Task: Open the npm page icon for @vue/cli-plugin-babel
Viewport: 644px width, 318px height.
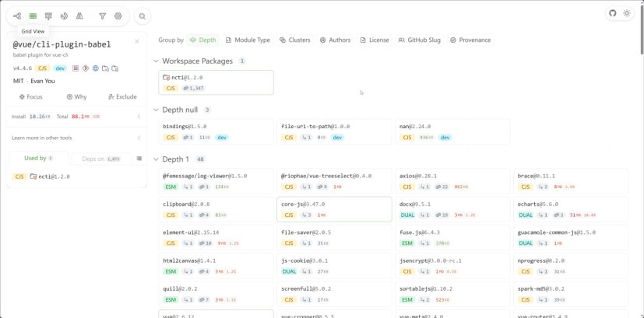Action: tap(76, 68)
